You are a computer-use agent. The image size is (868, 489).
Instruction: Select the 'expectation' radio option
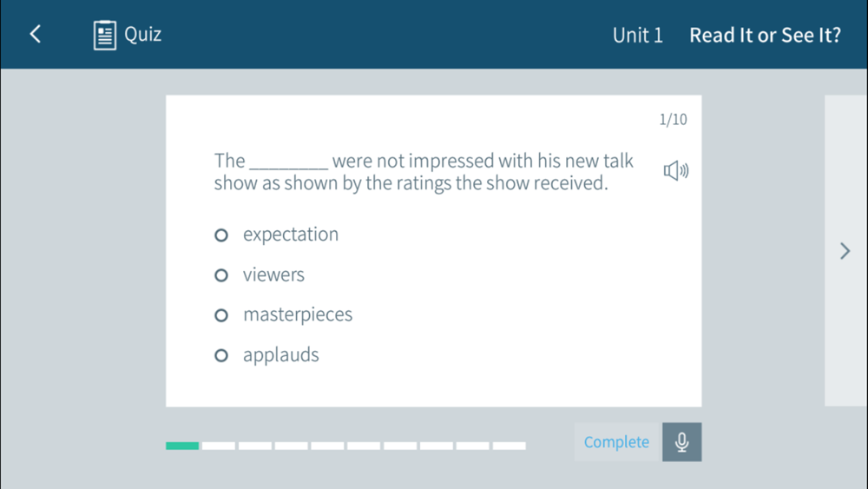pos(220,235)
